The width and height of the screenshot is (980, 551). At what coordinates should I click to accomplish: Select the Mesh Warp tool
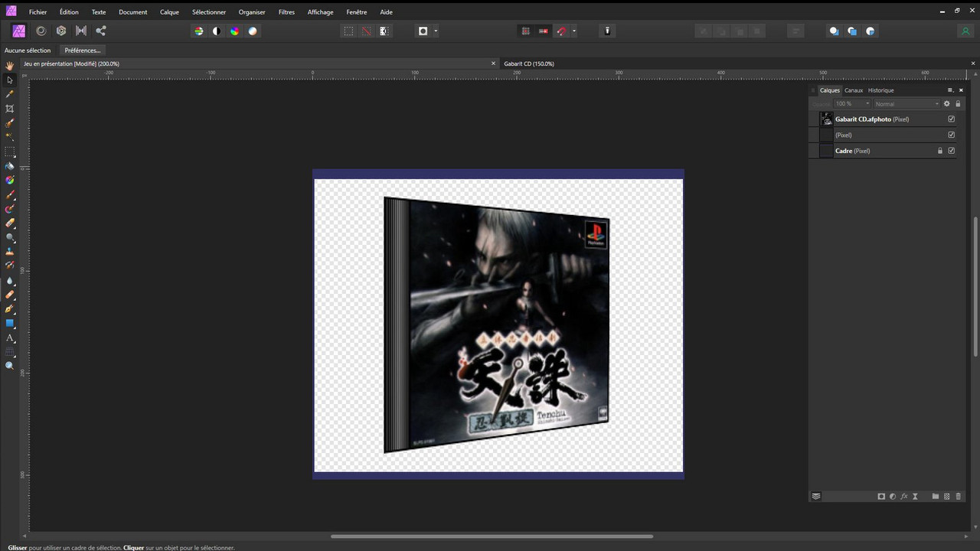click(10, 352)
